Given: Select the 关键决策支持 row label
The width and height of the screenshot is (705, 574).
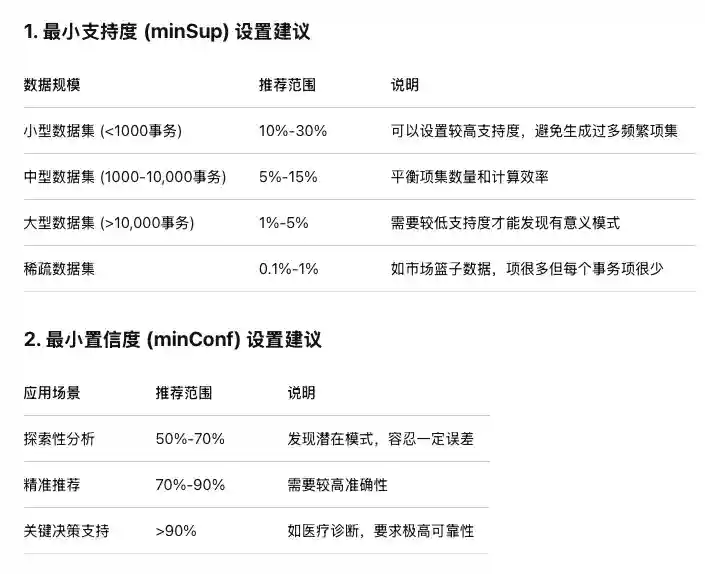Looking at the screenshot, I should coord(66,531).
